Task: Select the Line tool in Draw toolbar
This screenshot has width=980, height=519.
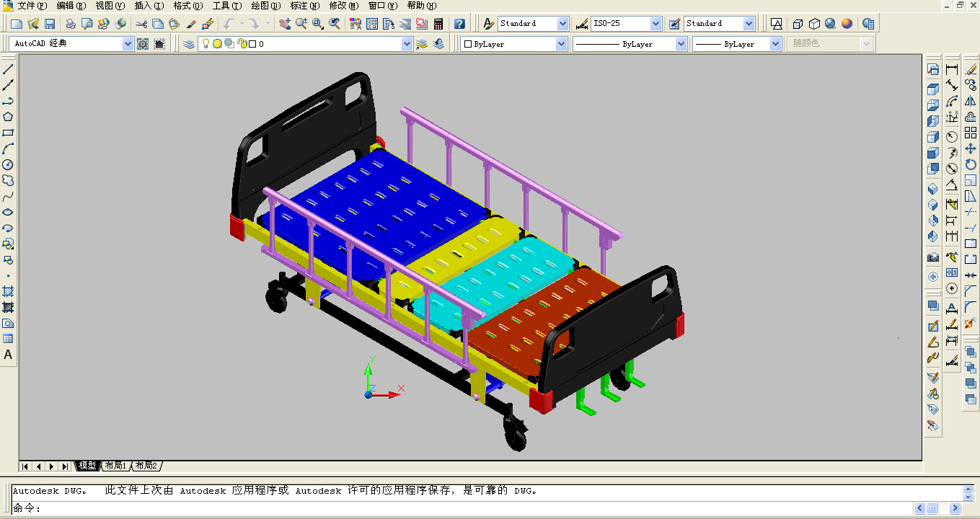Action: click(8, 70)
